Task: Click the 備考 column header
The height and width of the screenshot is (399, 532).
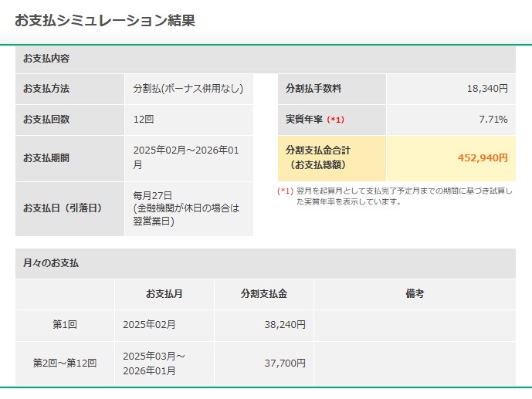Action: click(x=415, y=293)
